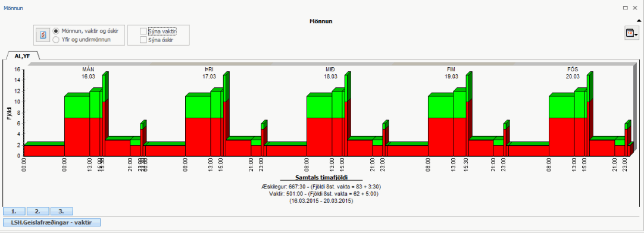Click 'LSH.Geislafræðingar - vaktir' button
Screen dimensions: 644x233
coord(52,222)
